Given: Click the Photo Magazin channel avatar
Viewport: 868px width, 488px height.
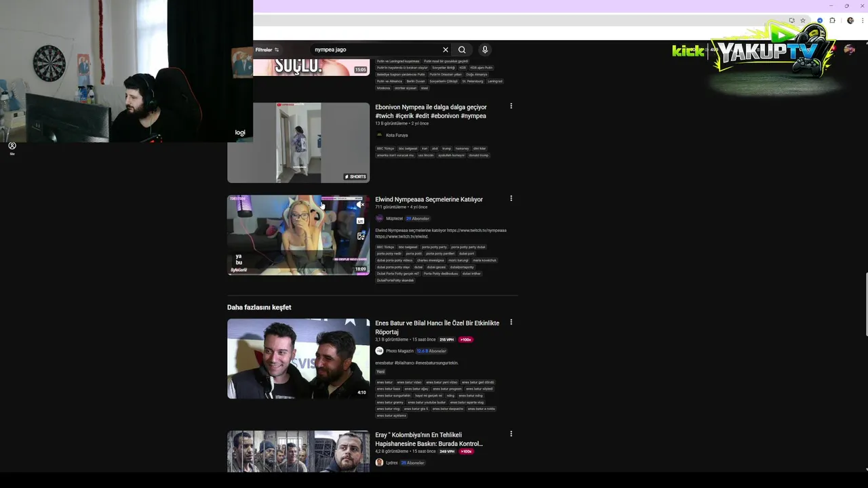Looking at the screenshot, I should pos(379,351).
